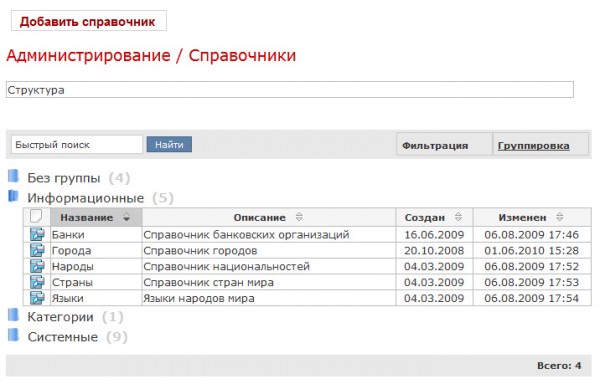The width and height of the screenshot is (600, 384).
Task: Click the Банки row directory icon
Action: click(37, 234)
